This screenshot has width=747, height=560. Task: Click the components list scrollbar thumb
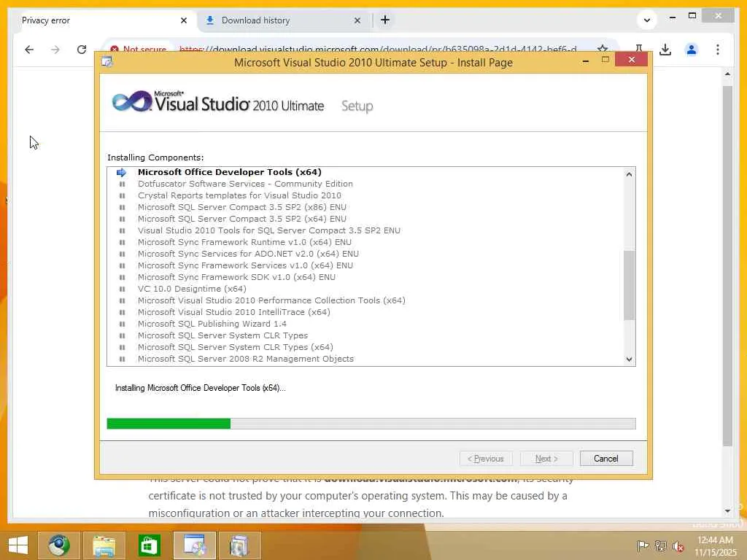[629, 285]
